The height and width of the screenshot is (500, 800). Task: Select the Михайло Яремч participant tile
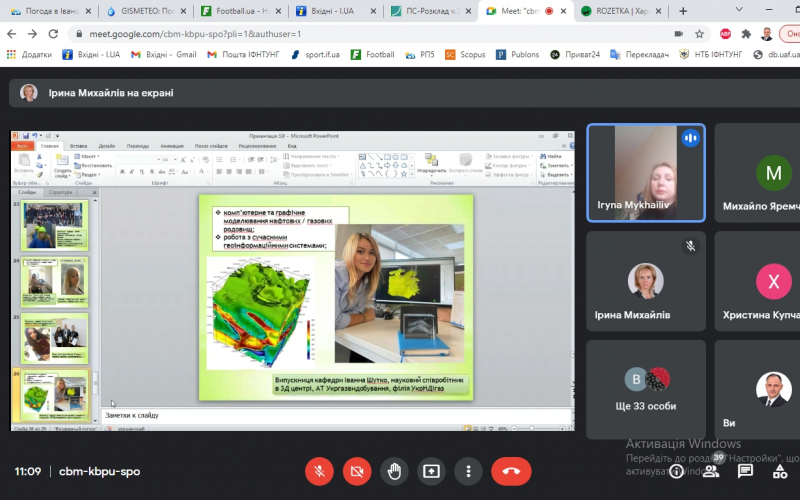point(757,173)
